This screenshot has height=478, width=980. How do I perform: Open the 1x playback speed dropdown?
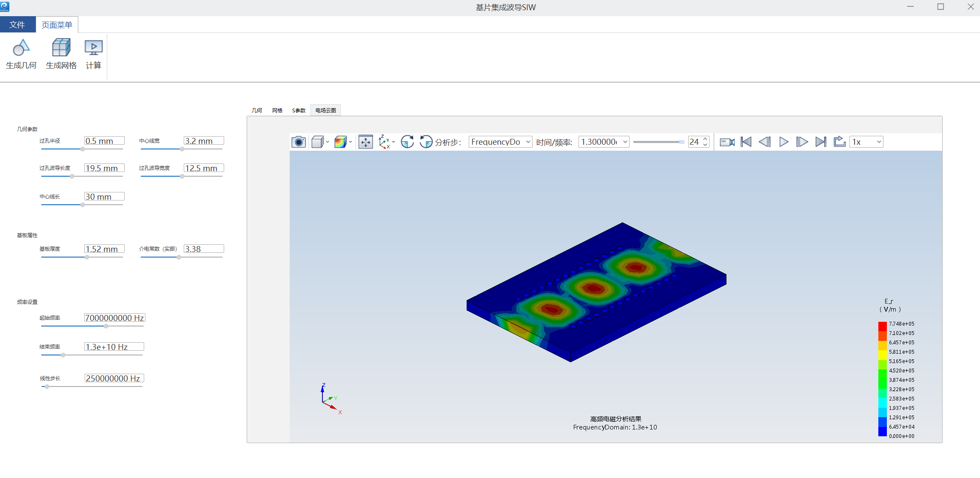coord(866,142)
